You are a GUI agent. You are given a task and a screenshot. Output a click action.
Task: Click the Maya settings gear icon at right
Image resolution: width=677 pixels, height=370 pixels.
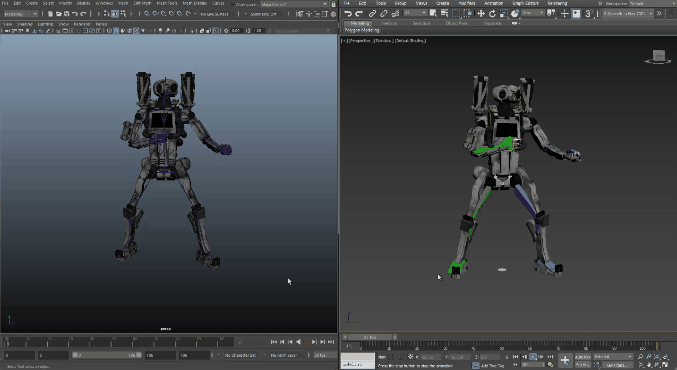pyautogui.click(x=333, y=14)
